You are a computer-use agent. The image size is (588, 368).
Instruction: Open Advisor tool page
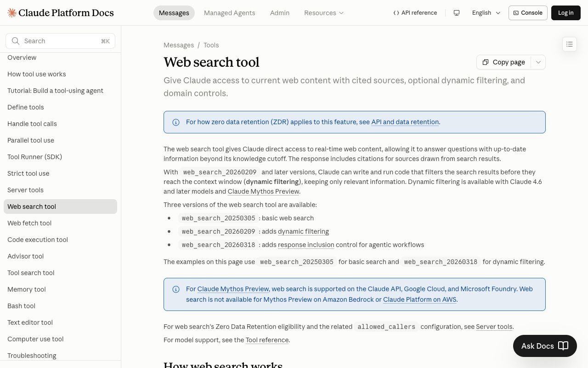pyautogui.click(x=60, y=256)
